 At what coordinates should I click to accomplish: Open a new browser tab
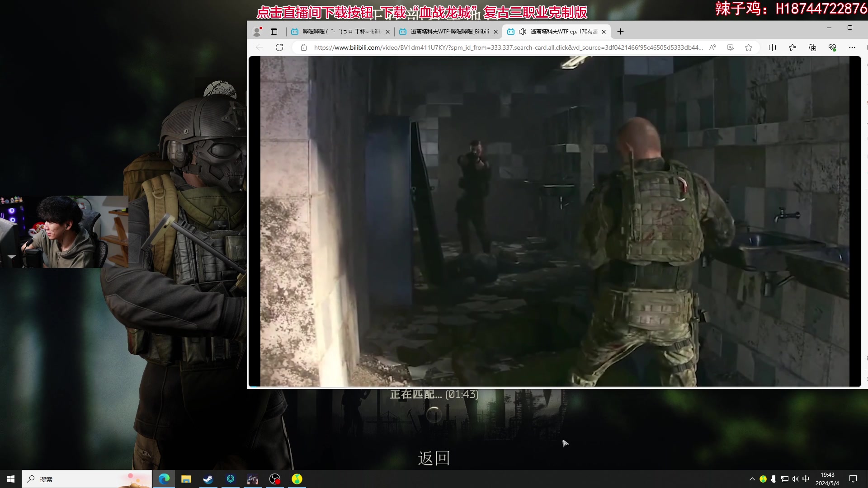[x=621, y=32]
